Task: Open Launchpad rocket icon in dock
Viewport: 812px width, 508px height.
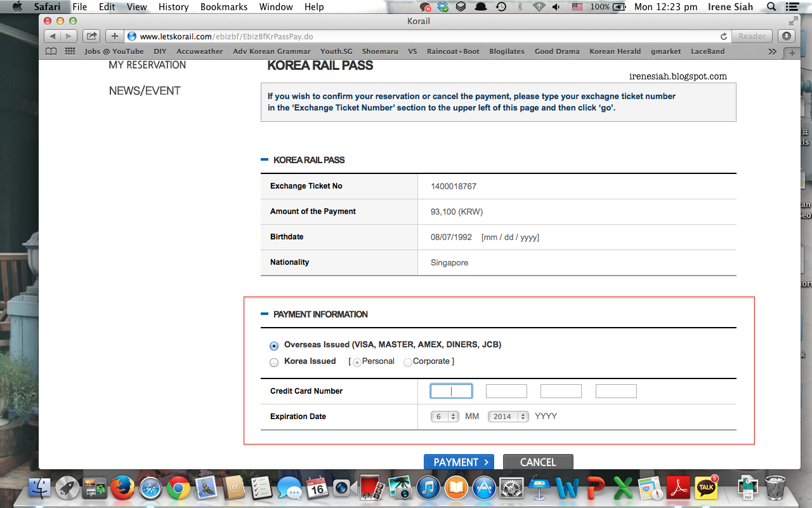Action: [x=67, y=488]
